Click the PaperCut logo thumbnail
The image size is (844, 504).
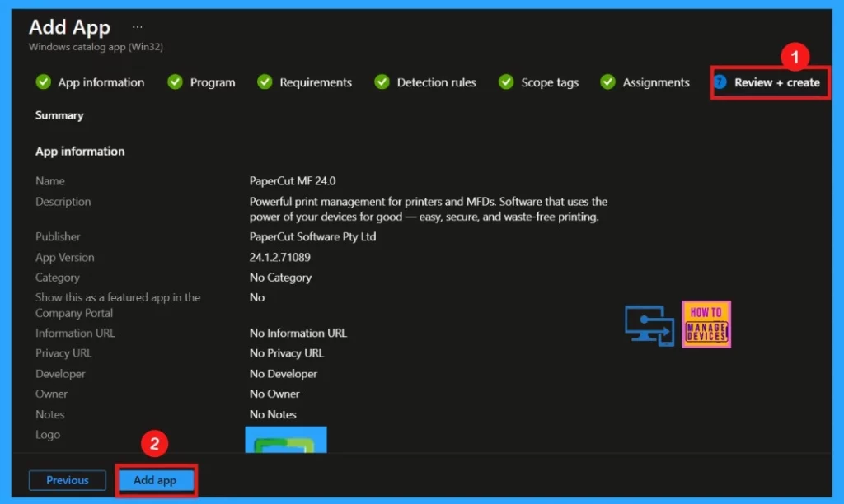[x=286, y=440]
